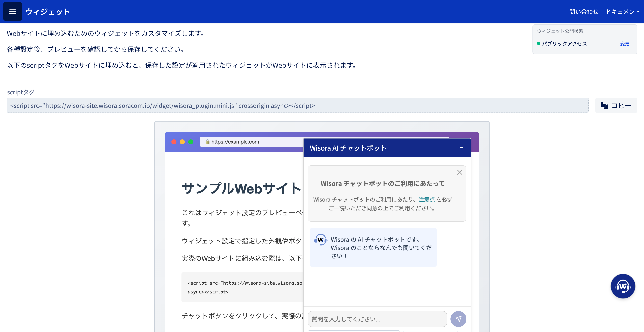Screen dimensions: 644x332
Task: Click the Wisora AI チャットボット header title
Action: click(348, 148)
